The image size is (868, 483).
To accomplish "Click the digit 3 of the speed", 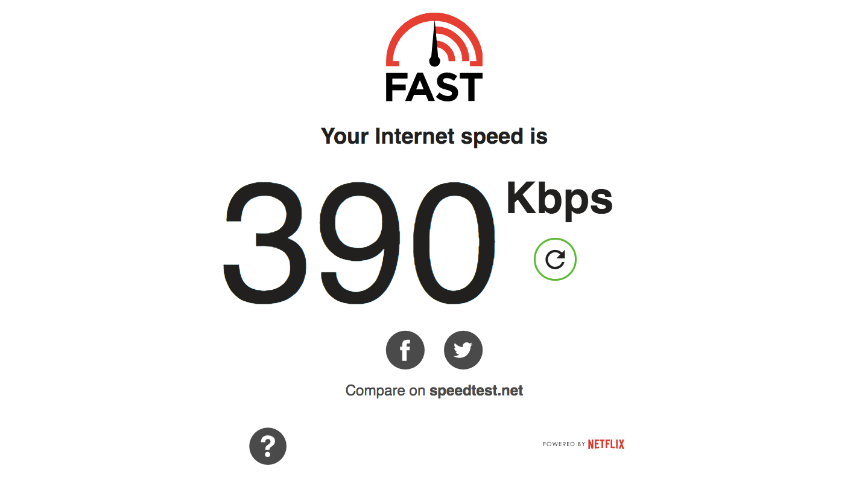I will [x=264, y=243].
